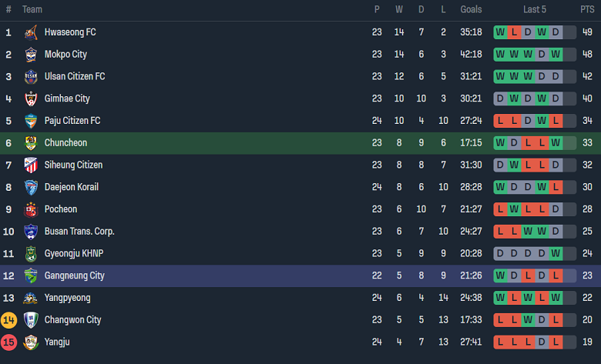Viewport: 601px width, 364px height.
Task: Click the yellow position 14 badge
Action: (x=8, y=319)
